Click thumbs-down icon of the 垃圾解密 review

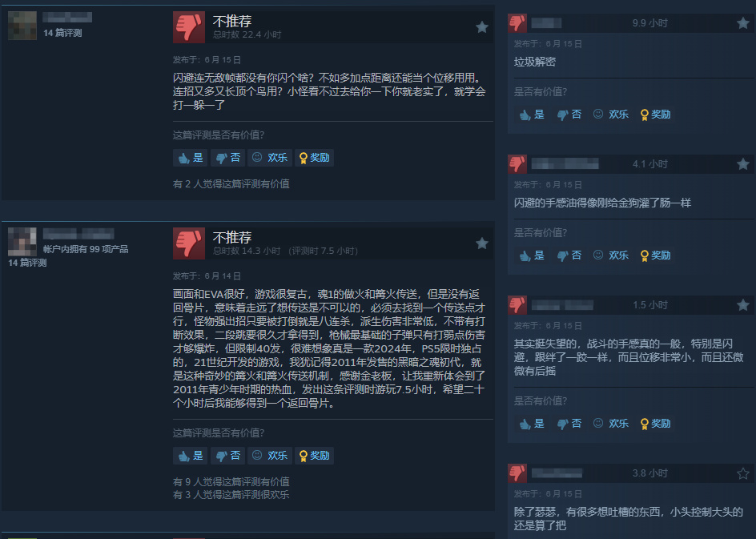[517, 23]
